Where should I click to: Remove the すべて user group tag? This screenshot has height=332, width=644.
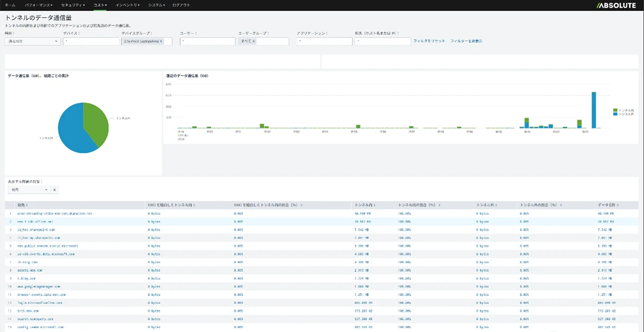[x=253, y=41]
